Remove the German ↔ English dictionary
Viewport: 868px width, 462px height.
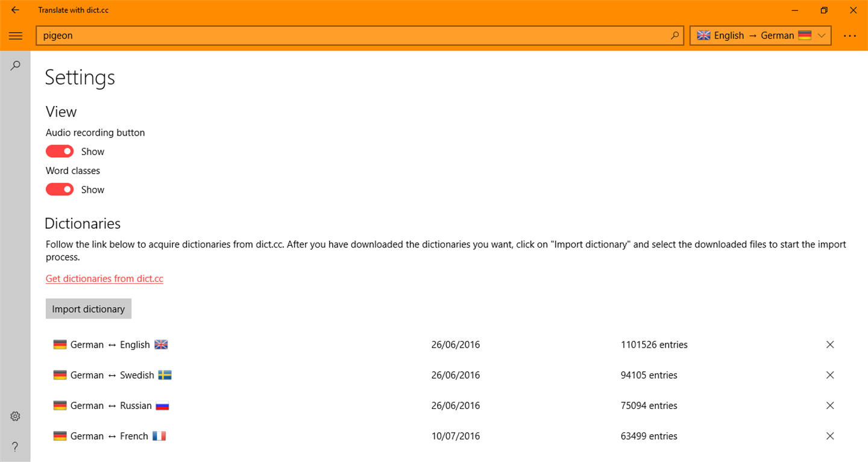[x=830, y=345]
